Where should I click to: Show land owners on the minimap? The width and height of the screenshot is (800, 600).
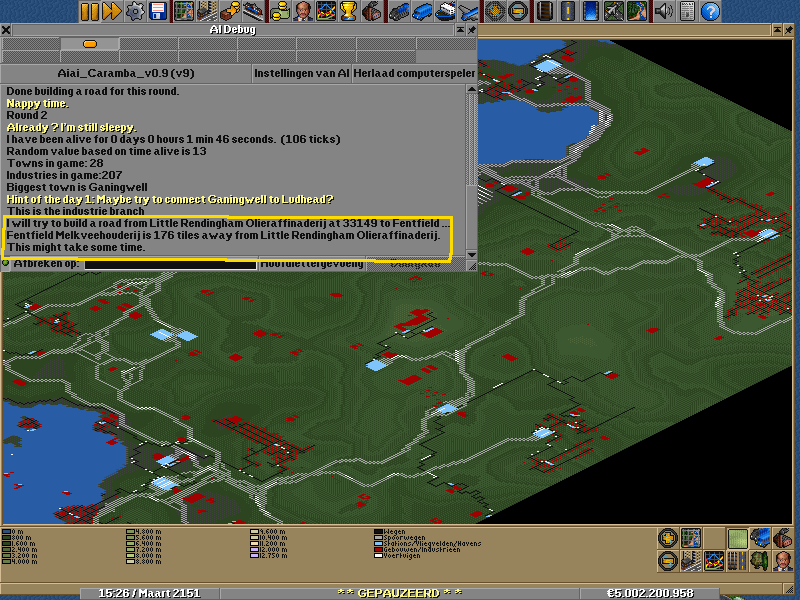tap(783, 561)
